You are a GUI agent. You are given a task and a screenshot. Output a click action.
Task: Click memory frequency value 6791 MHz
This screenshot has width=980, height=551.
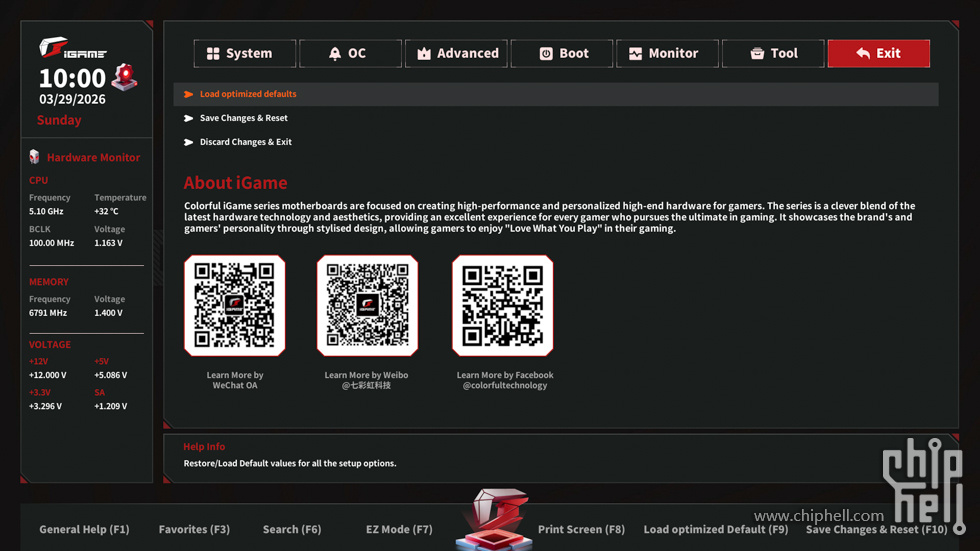48,313
